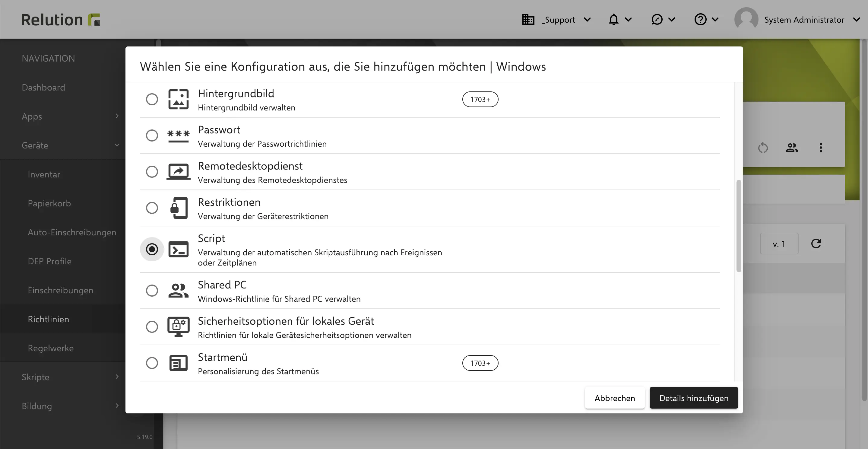868x449 pixels.
Task: Click the System Administrator name
Action: click(x=804, y=20)
